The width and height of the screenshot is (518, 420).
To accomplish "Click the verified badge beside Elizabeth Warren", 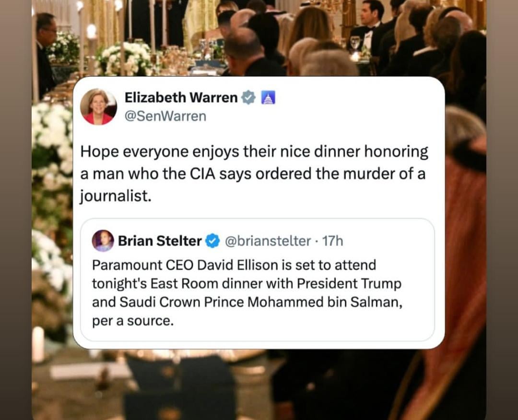I will tap(248, 98).
